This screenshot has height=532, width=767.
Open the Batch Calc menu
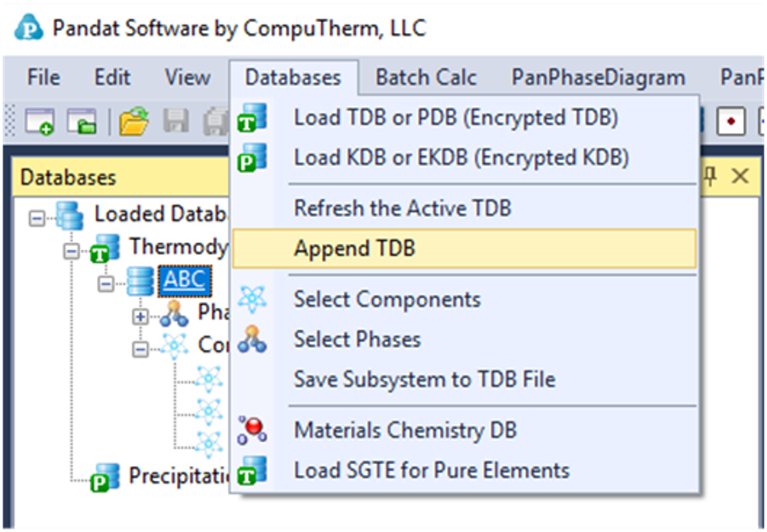(x=426, y=78)
